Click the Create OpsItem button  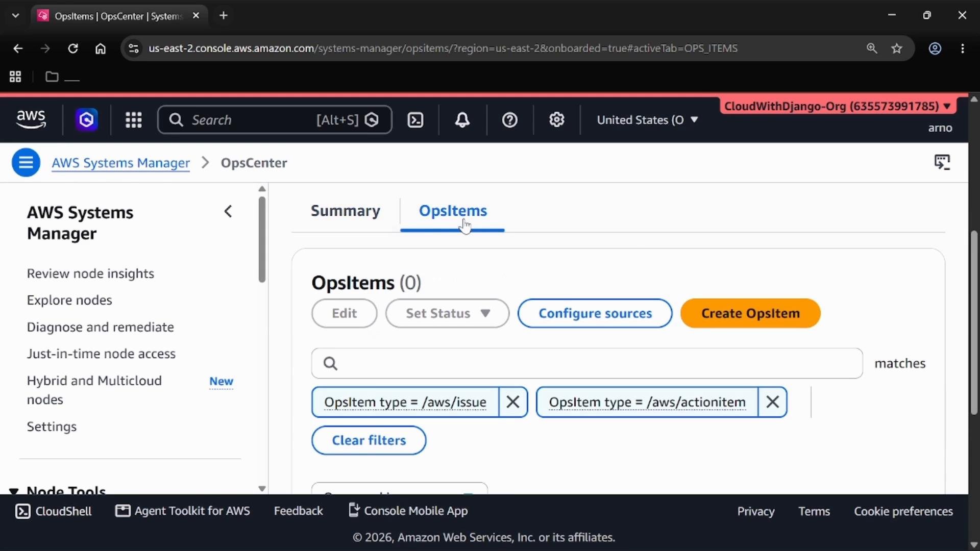(750, 313)
